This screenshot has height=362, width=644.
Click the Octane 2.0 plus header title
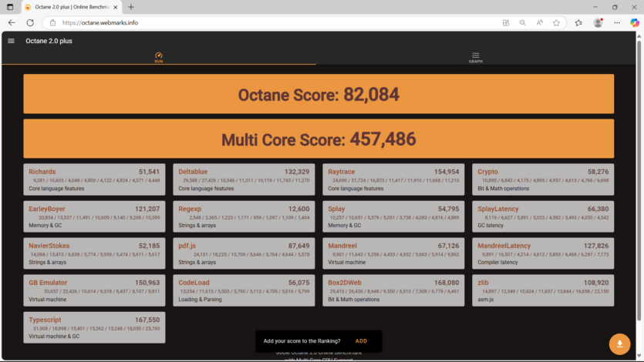(x=49, y=41)
